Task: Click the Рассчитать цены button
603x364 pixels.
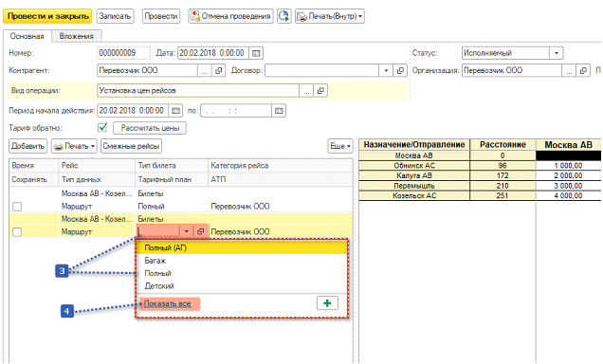Action: (x=150, y=128)
